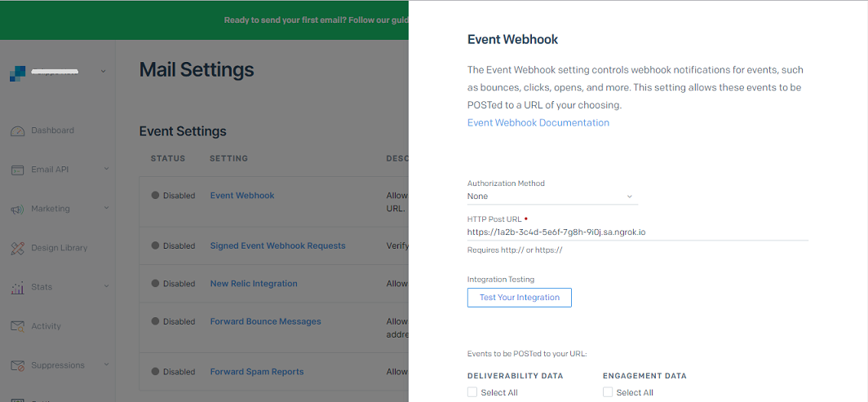
Task: Click the SendGrid account logo icon
Action: point(17,73)
